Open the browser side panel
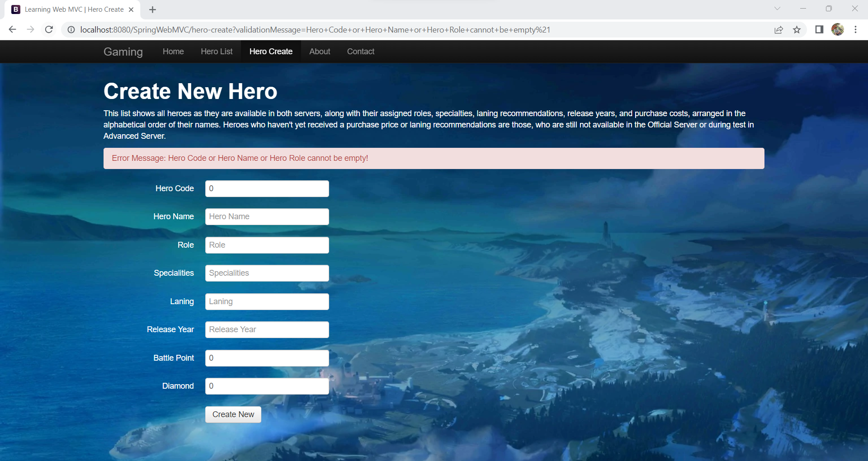 pos(819,29)
